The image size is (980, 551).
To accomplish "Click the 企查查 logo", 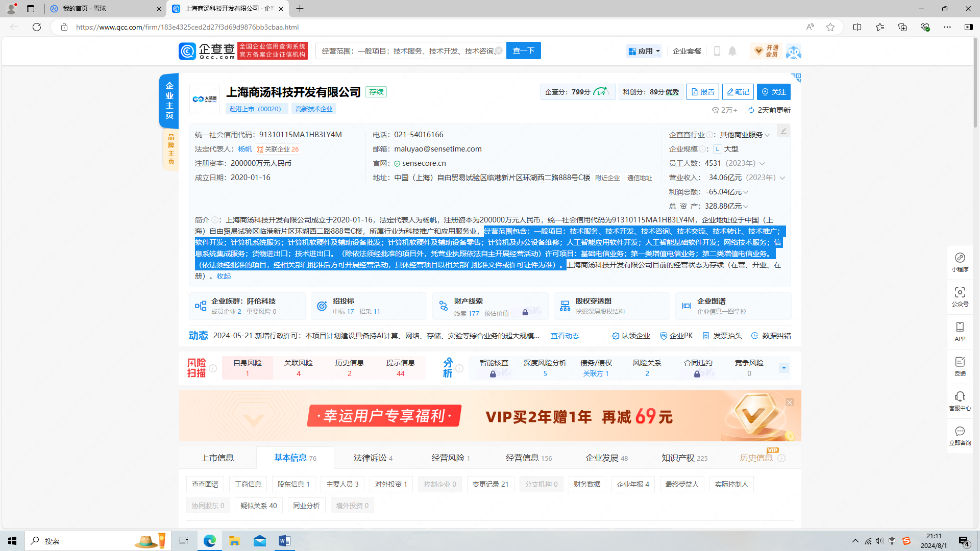I will [x=207, y=51].
